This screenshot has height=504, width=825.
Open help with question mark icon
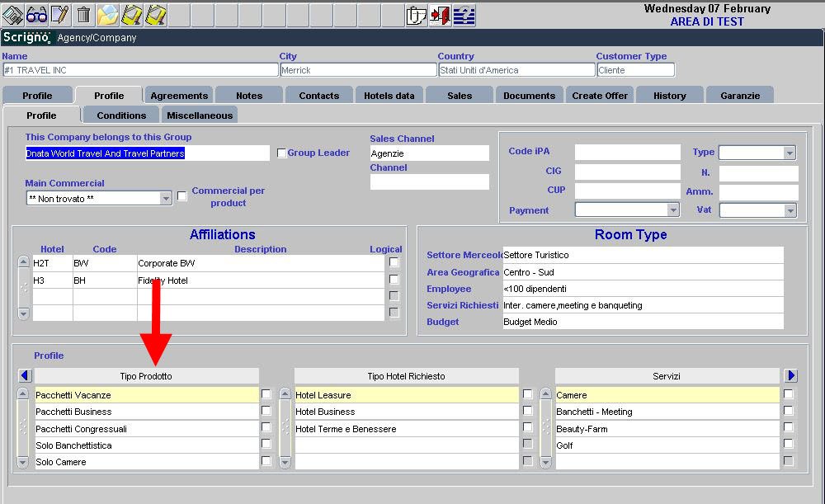pyautogui.click(x=464, y=15)
